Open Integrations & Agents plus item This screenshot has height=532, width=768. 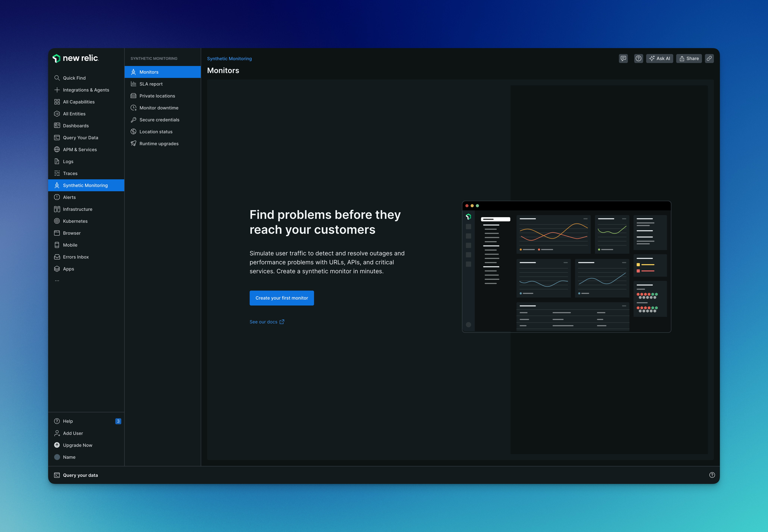(x=86, y=90)
